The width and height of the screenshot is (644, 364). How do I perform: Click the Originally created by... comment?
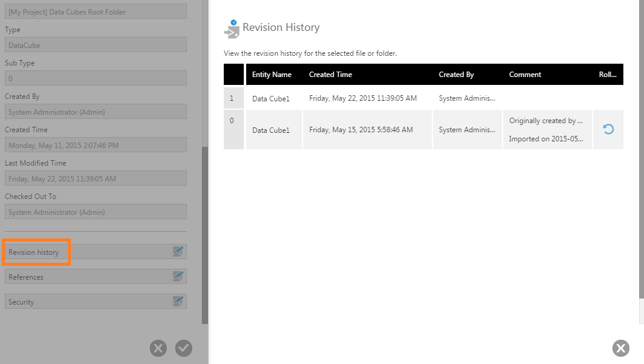pyautogui.click(x=546, y=121)
